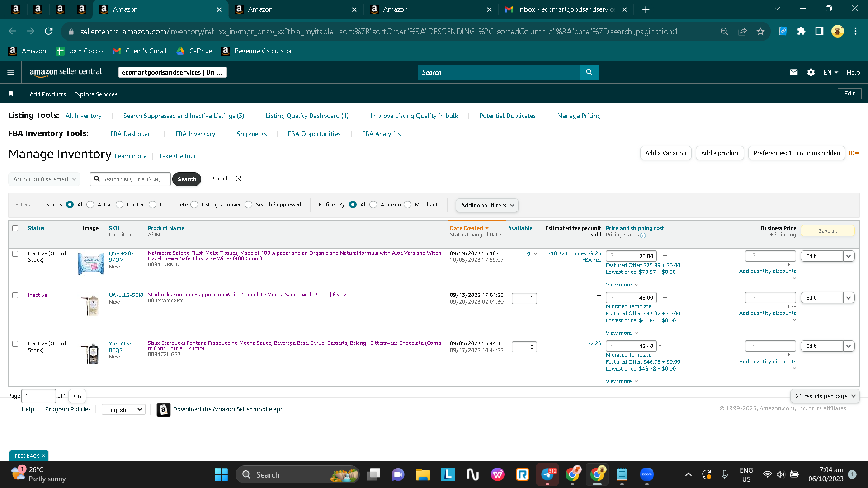Click the share page icon in address bar
868x488 pixels.
742,31
